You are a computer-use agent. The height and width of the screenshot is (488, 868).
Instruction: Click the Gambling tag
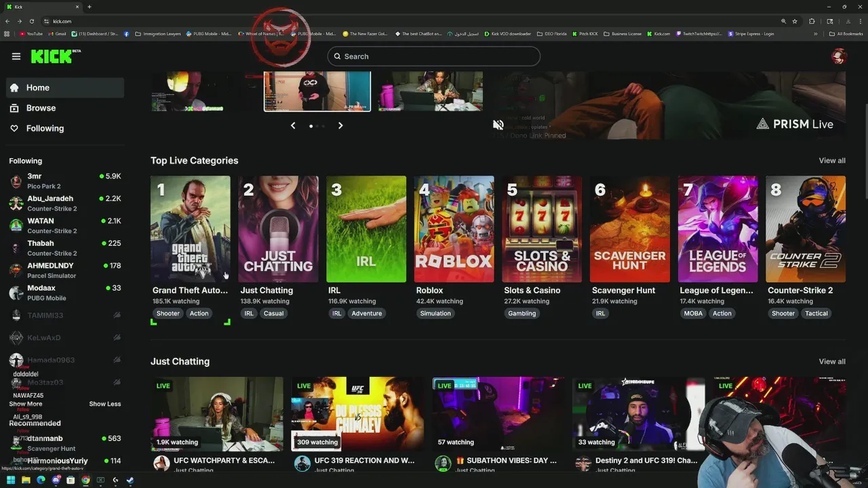coord(522,313)
